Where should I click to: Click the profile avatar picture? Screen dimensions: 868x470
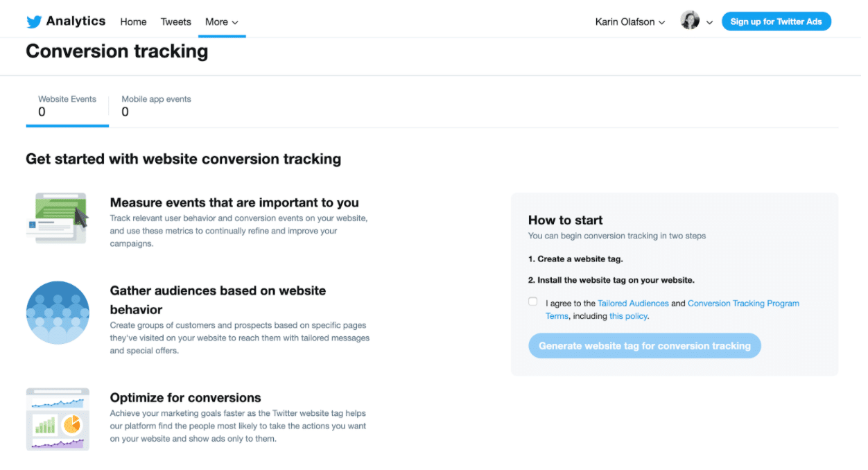coord(690,21)
